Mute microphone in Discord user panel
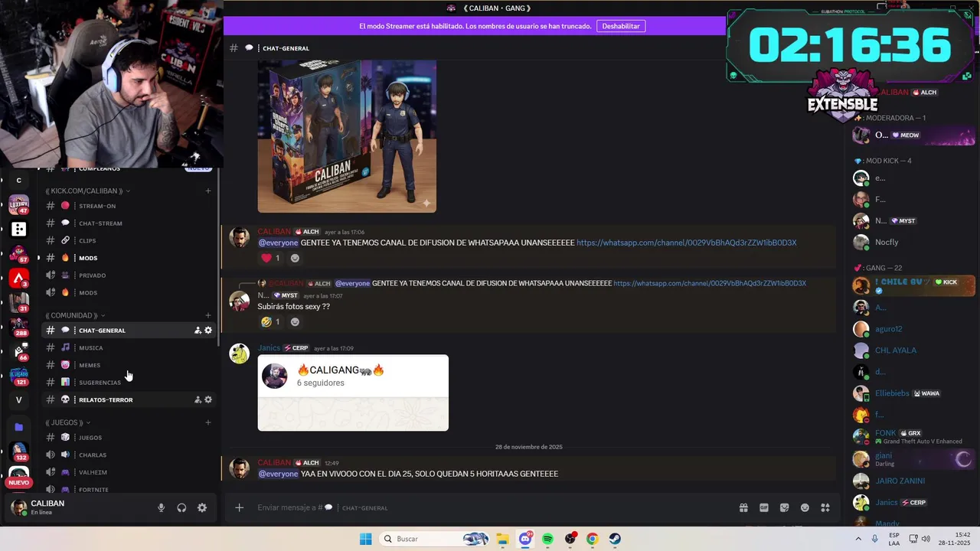980x551 pixels. coord(161,507)
